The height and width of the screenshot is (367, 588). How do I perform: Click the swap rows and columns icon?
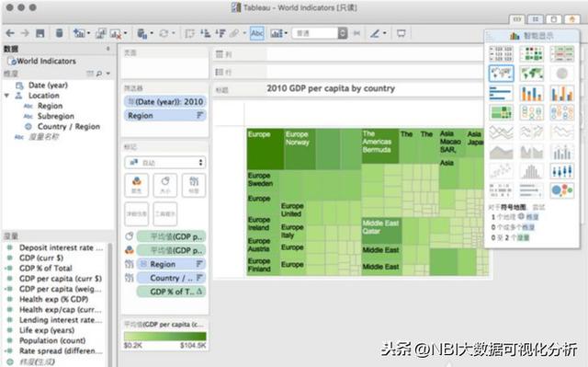pos(190,34)
